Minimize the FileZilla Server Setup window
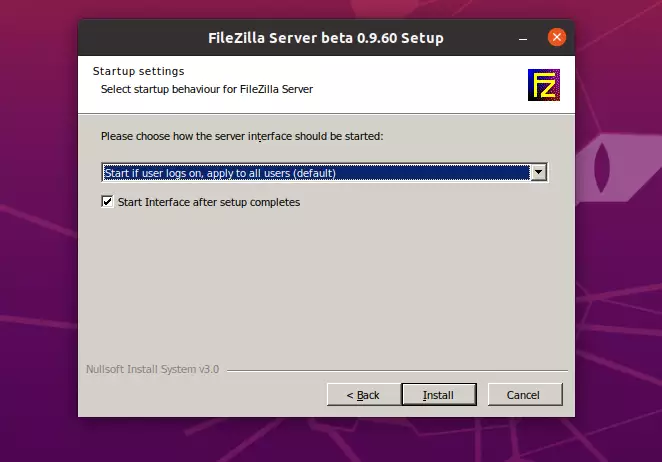The width and height of the screenshot is (662, 462). tap(523, 39)
